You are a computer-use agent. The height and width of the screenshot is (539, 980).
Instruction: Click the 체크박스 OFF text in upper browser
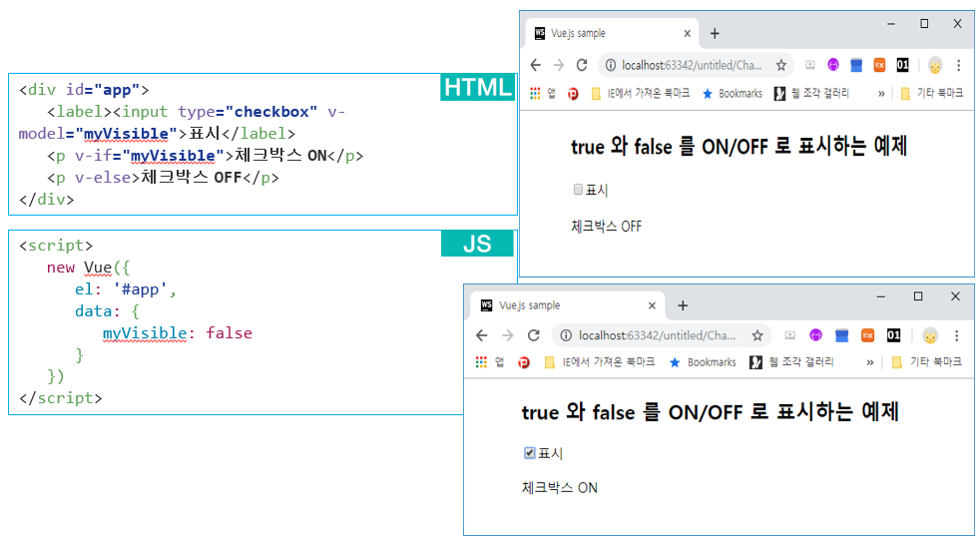pos(606,227)
